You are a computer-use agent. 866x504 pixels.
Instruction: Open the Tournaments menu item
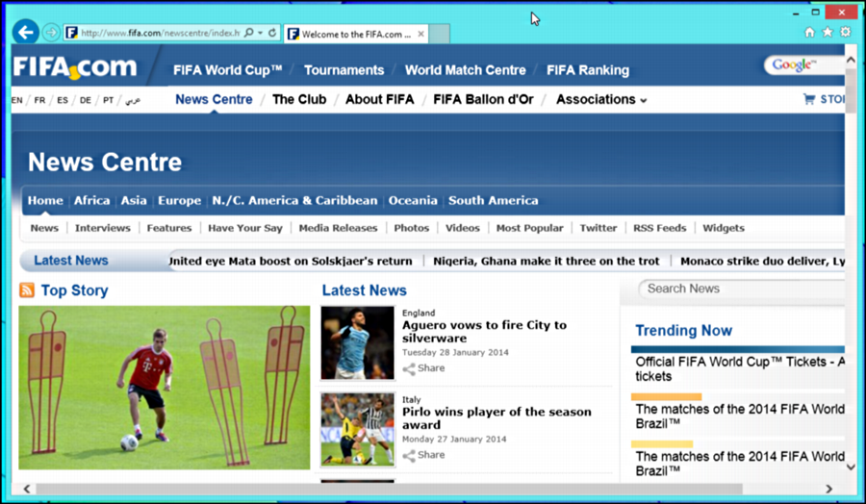344,70
